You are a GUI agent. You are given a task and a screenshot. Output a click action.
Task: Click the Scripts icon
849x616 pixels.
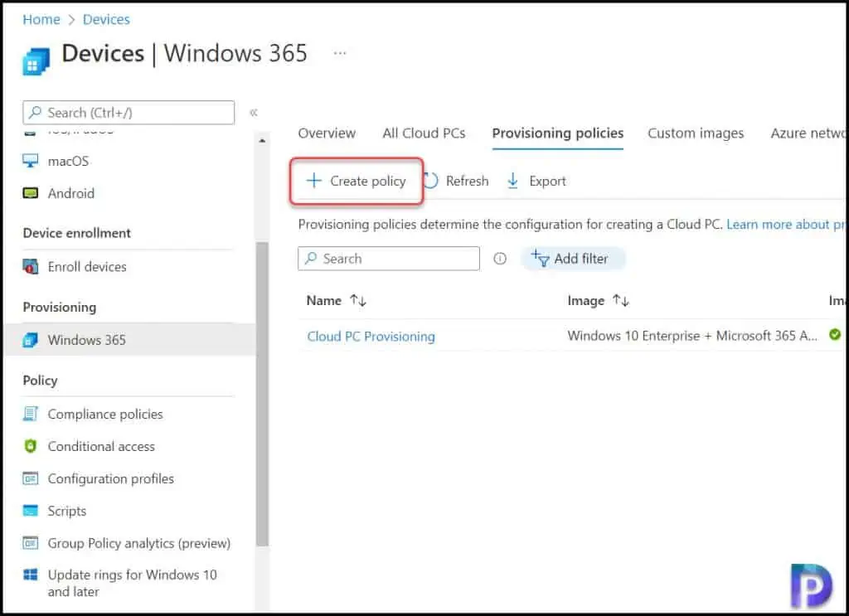point(31,511)
